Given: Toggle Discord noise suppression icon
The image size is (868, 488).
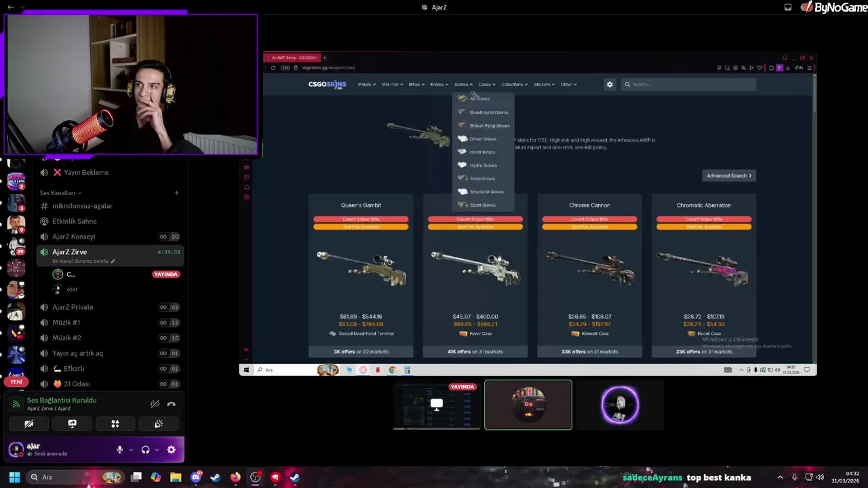Looking at the screenshot, I should point(155,404).
